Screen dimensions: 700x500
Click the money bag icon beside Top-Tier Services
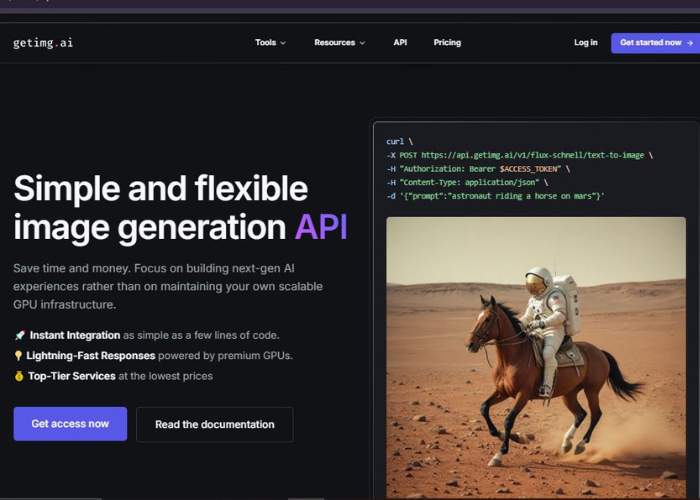click(x=19, y=376)
